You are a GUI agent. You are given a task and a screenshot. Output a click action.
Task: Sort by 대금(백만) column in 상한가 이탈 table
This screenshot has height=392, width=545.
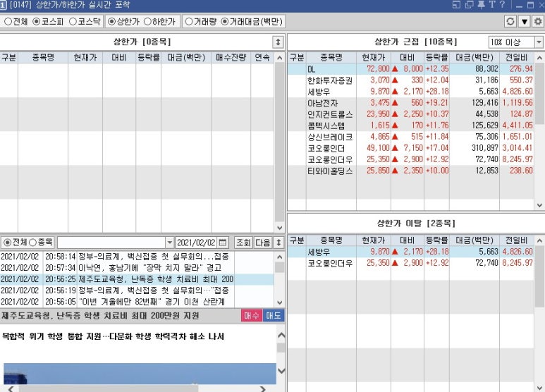point(474,240)
